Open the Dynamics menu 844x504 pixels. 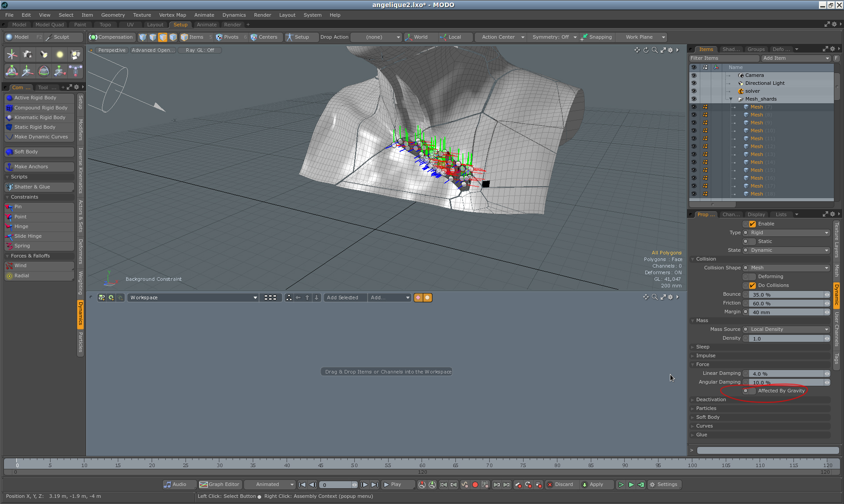234,15
